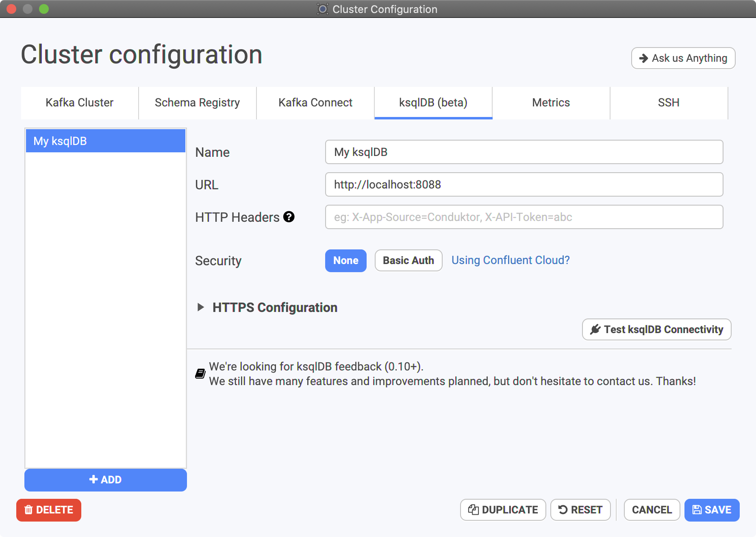Click the HTTP Headers help question-mark icon

point(289,217)
